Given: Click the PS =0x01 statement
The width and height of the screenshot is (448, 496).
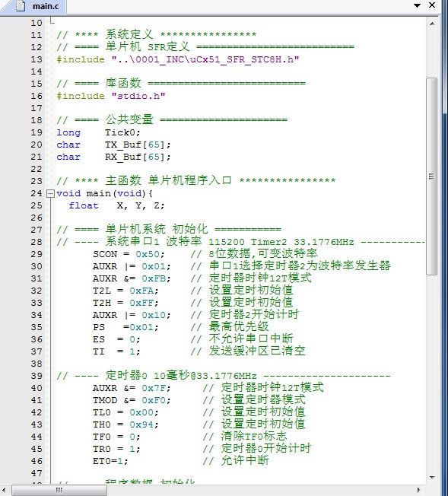Looking at the screenshot, I should (126, 327).
